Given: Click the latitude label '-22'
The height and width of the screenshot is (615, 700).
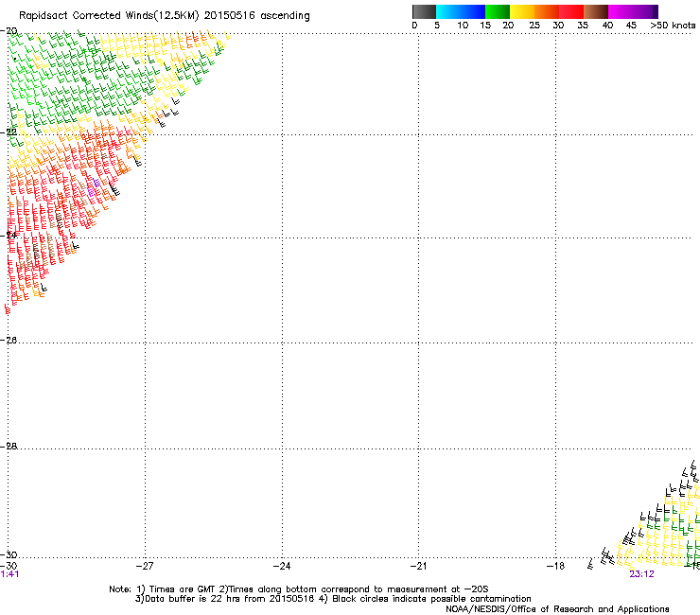Looking at the screenshot, I should point(9,132).
